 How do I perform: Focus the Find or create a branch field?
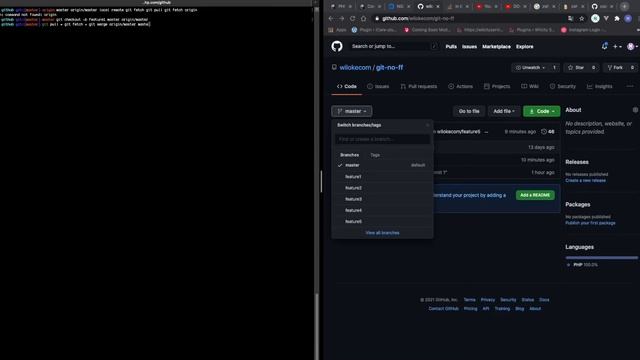pyautogui.click(x=382, y=139)
